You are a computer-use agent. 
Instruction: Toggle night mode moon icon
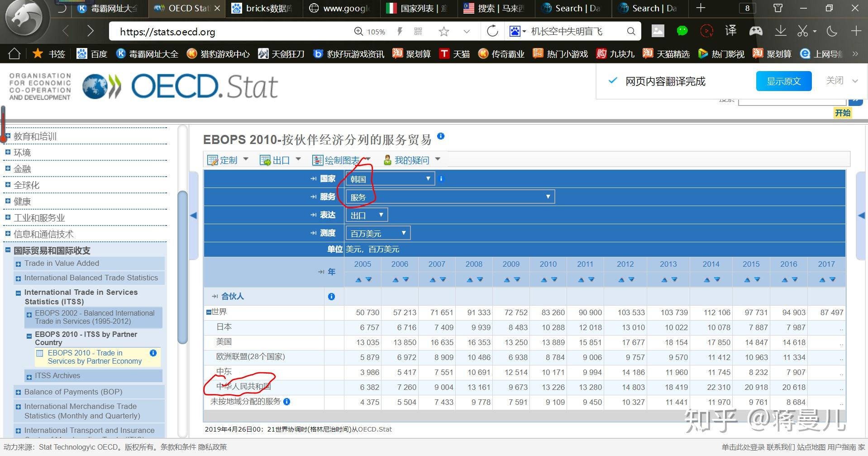click(x=832, y=31)
